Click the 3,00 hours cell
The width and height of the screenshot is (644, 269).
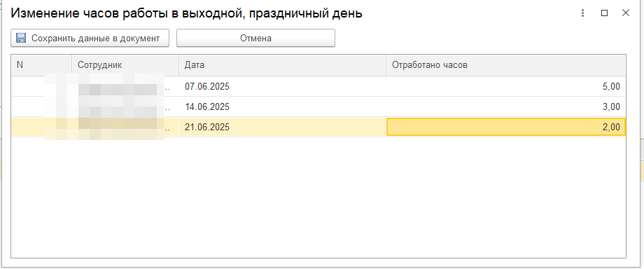pyautogui.click(x=506, y=107)
